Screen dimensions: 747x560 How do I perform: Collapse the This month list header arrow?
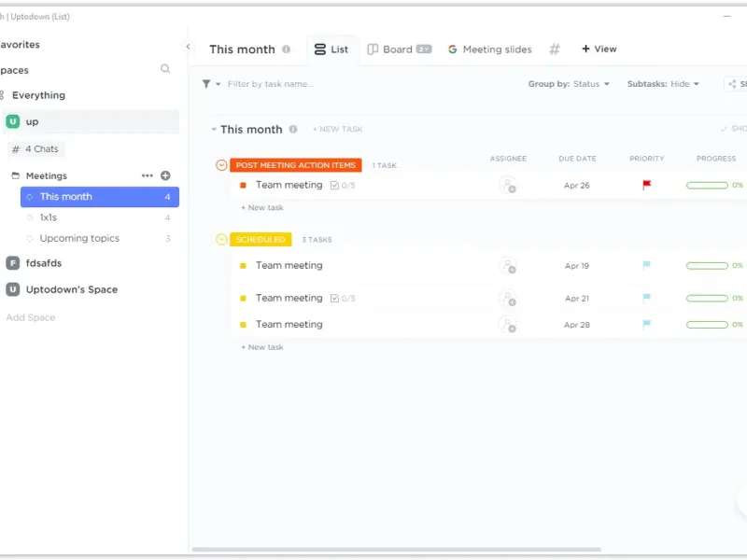[x=214, y=130]
